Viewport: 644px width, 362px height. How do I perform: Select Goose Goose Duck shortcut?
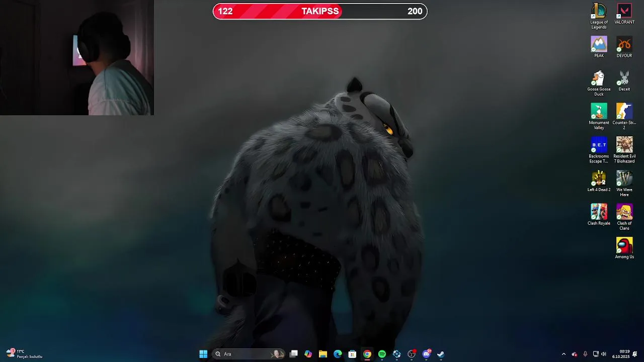[x=599, y=83]
